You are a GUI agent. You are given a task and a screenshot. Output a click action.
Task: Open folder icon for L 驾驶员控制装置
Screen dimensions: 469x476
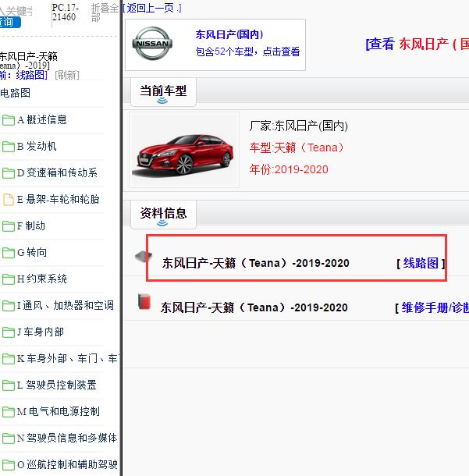(x=9, y=385)
